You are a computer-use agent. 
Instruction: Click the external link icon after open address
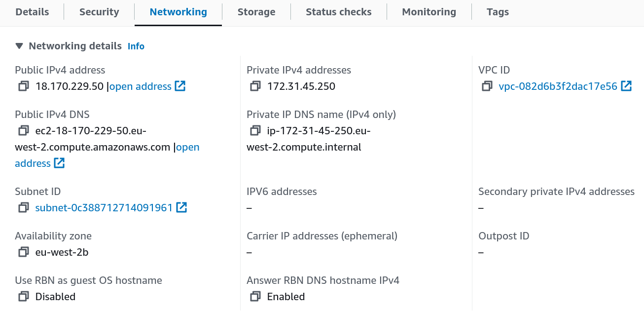(x=180, y=86)
